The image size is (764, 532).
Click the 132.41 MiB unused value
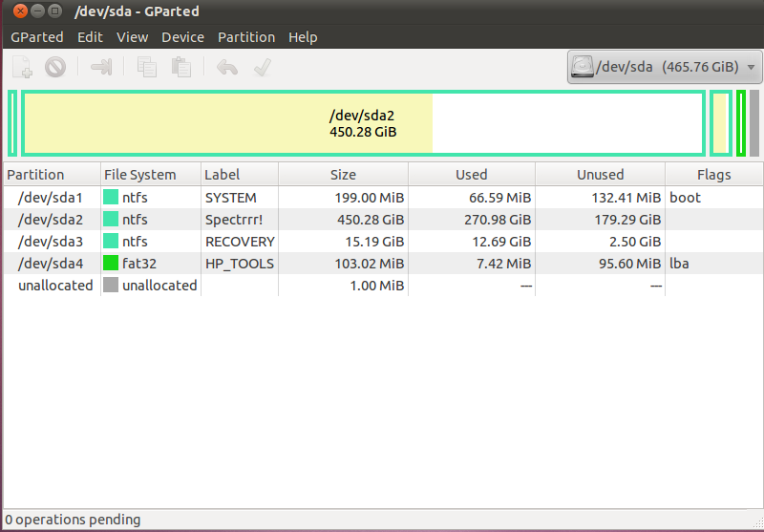coord(626,198)
